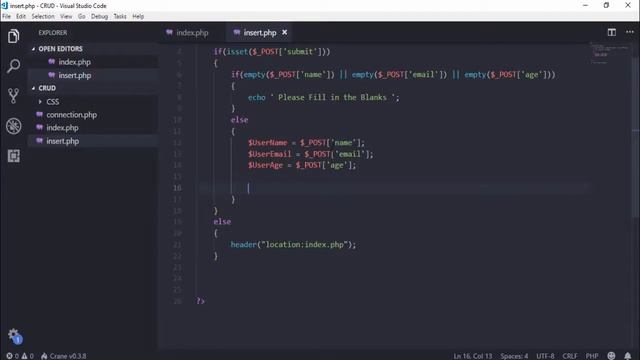The width and height of the screenshot is (640, 360).
Task: Click the Ln 16, Col 13 status entry
Action: [473, 356]
